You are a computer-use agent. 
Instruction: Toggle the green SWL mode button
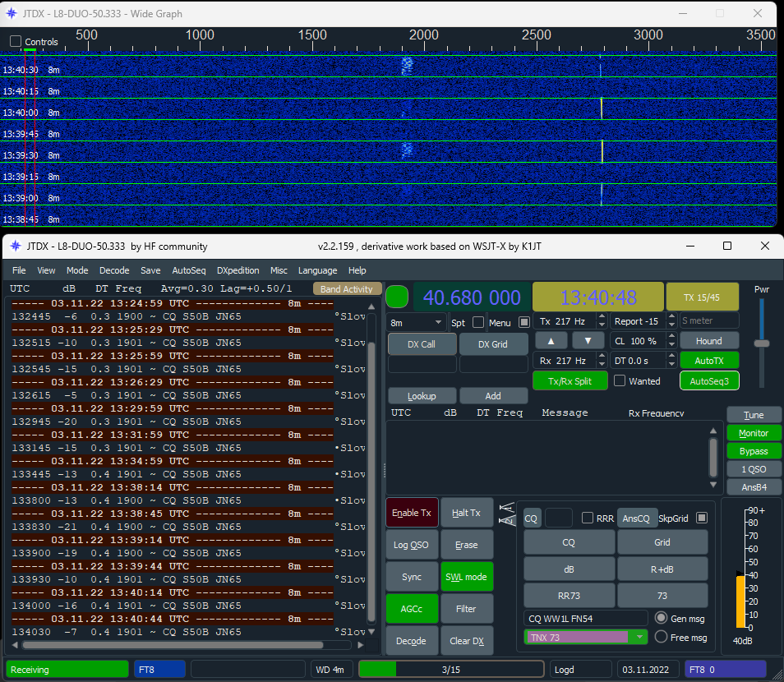[467, 577]
